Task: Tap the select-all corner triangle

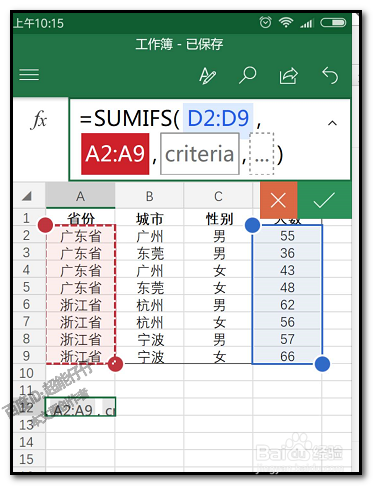Action: point(27,196)
